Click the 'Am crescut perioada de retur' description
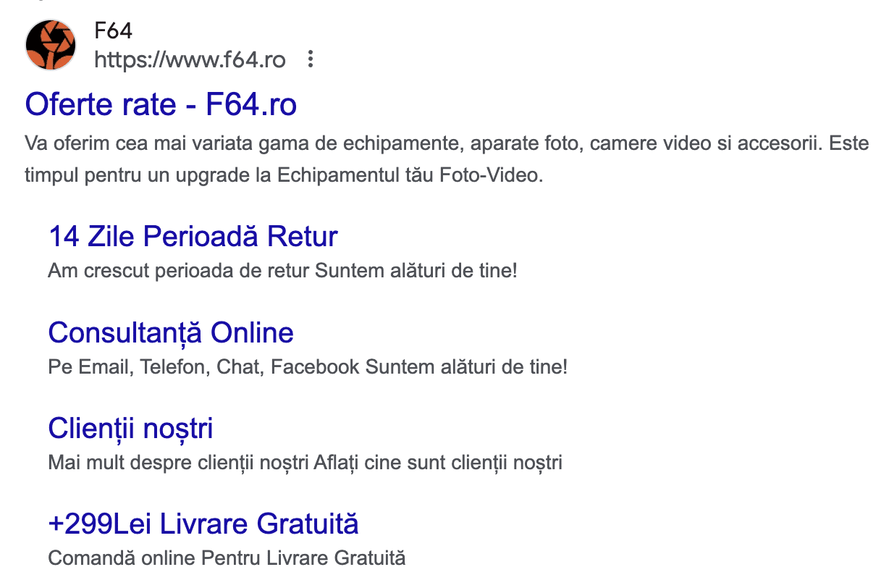Screen dimensions: 889x588 click(180, 271)
